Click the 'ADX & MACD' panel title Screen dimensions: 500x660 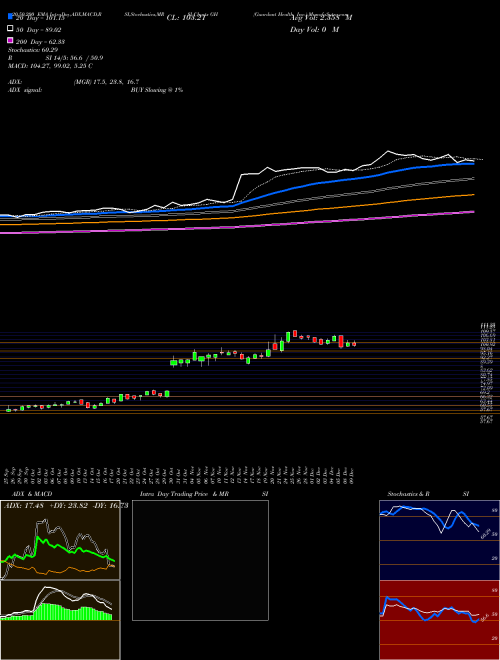pyautogui.click(x=32, y=494)
